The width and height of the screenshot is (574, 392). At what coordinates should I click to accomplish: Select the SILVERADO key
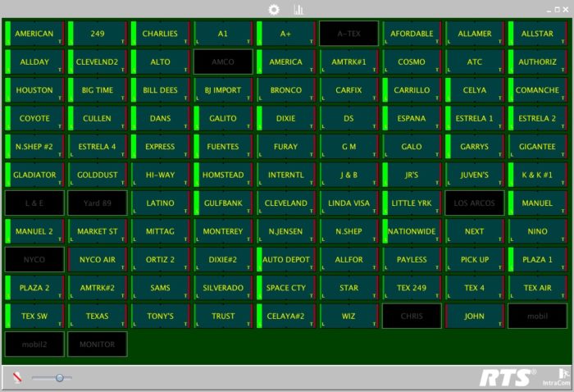[x=223, y=288]
